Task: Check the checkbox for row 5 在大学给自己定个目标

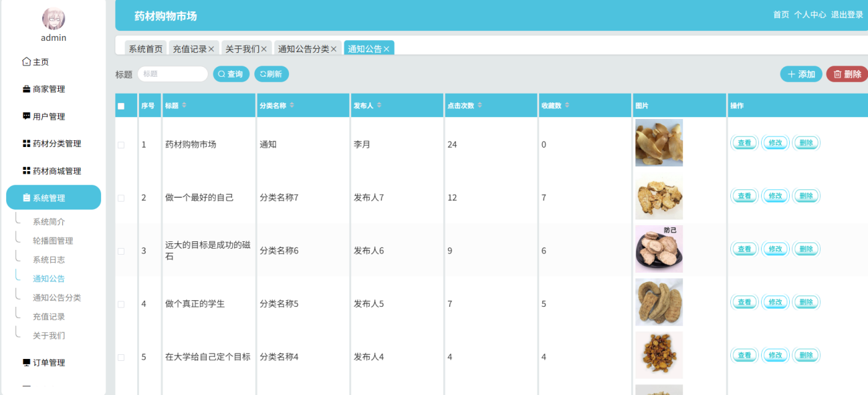Action: (121, 358)
